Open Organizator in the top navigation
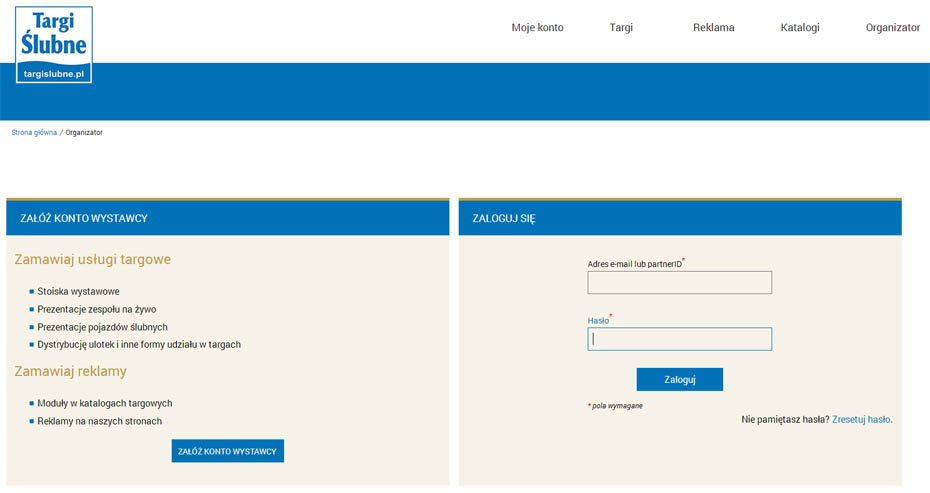Viewport: 930px width, 493px height. coord(892,28)
